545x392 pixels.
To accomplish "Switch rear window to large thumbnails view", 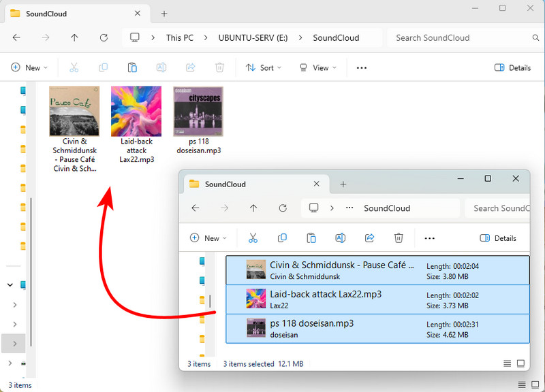I will click(x=535, y=385).
